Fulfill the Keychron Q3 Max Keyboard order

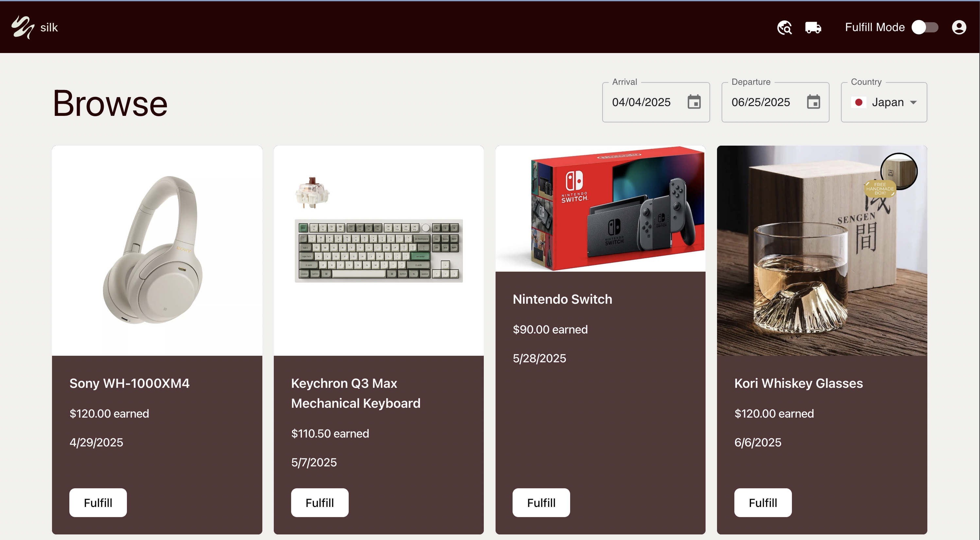pos(320,502)
